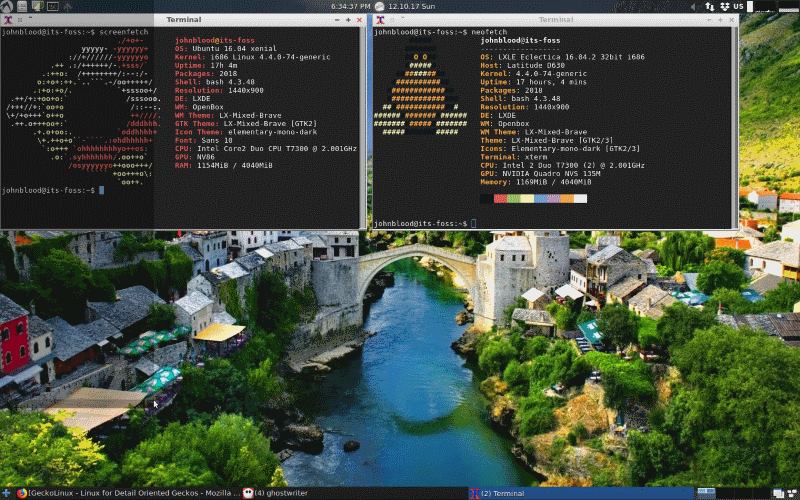The height and width of the screenshot is (500, 800).
Task: Click the pin button on screenfetch terminal titlebar
Action: point(20,20)
